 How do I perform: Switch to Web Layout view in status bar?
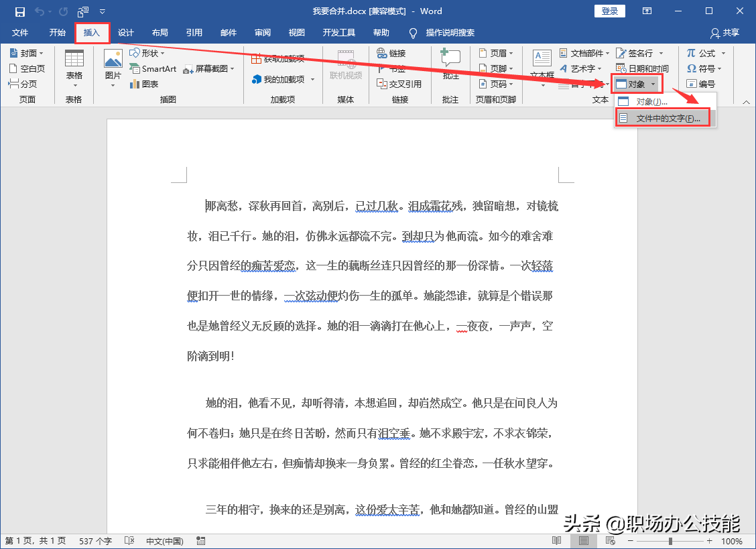tap(610, 541)
